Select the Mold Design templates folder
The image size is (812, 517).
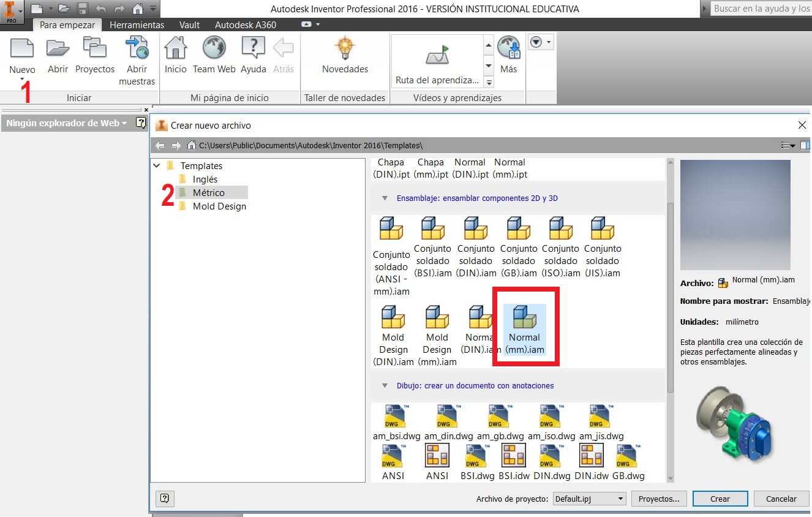coord(219,206)
